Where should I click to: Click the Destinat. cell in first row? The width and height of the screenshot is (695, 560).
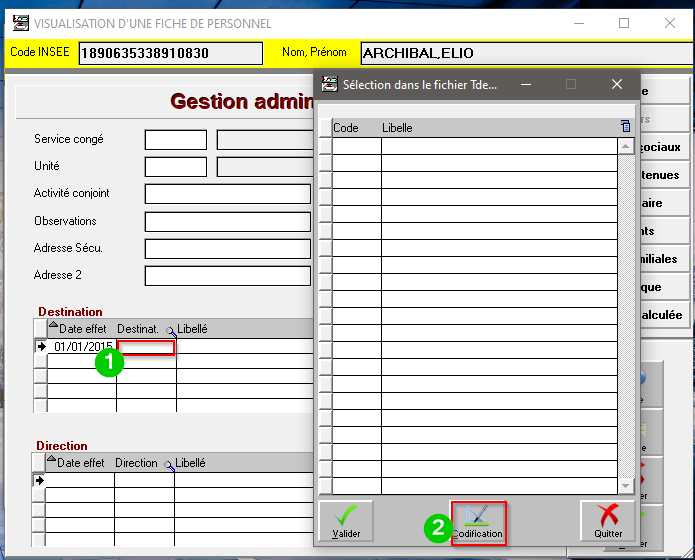coord(146,347)
